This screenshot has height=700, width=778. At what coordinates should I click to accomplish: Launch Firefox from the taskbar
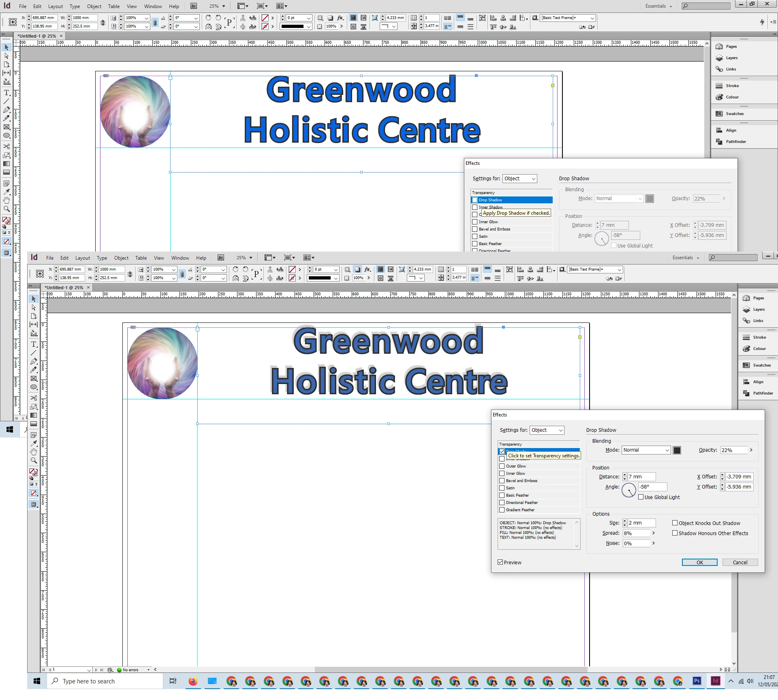tap(193, 681)
